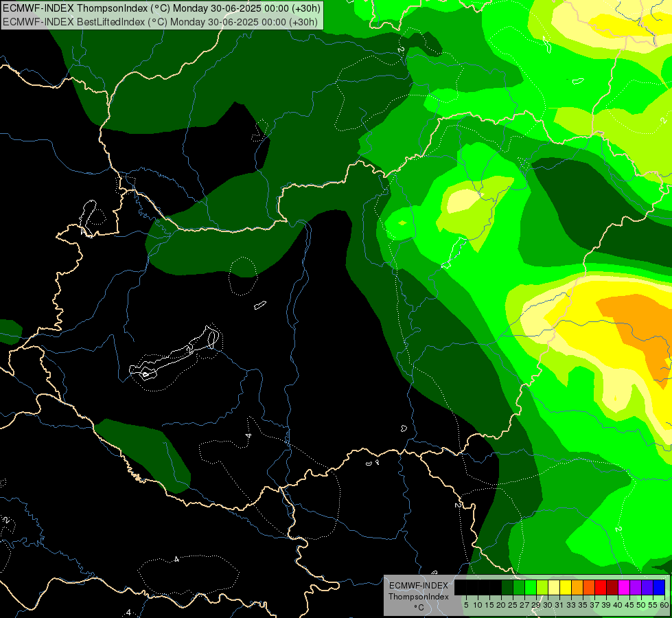The image size is (672, 618).
Task: Click the legend tick value 33
Action: click(x=571, y=605)
